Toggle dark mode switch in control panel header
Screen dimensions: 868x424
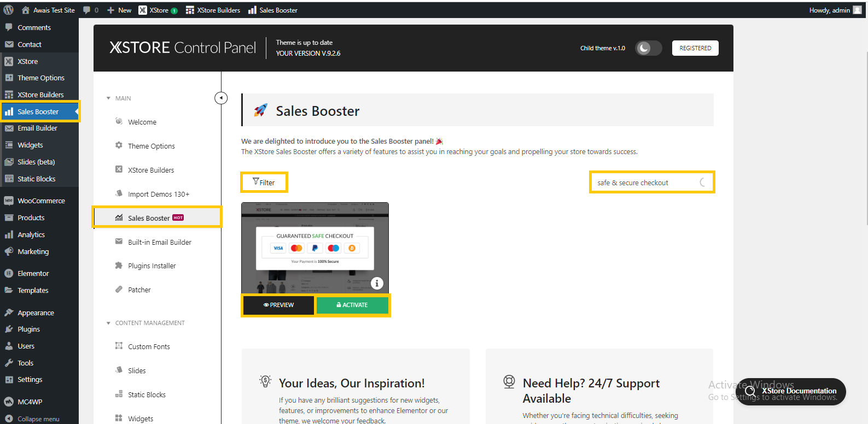(648, 48)
